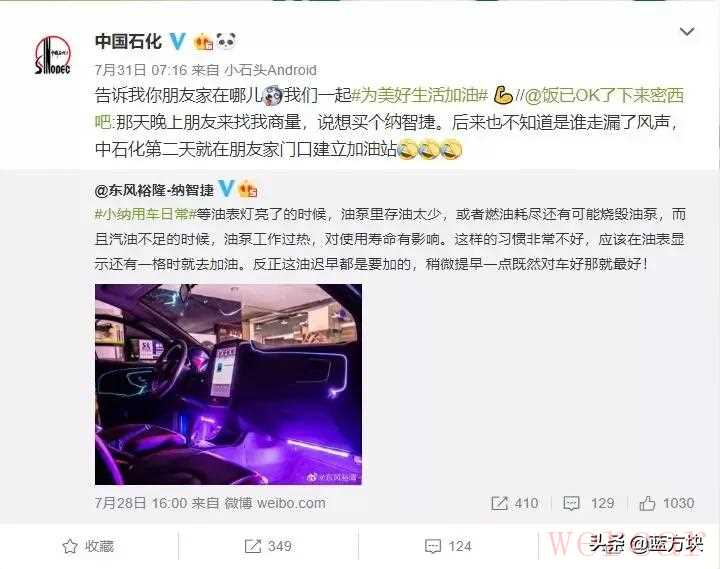Open the 小石头Android source link
Viewport: 720px width, 569px height.
(x=270, y=70)
